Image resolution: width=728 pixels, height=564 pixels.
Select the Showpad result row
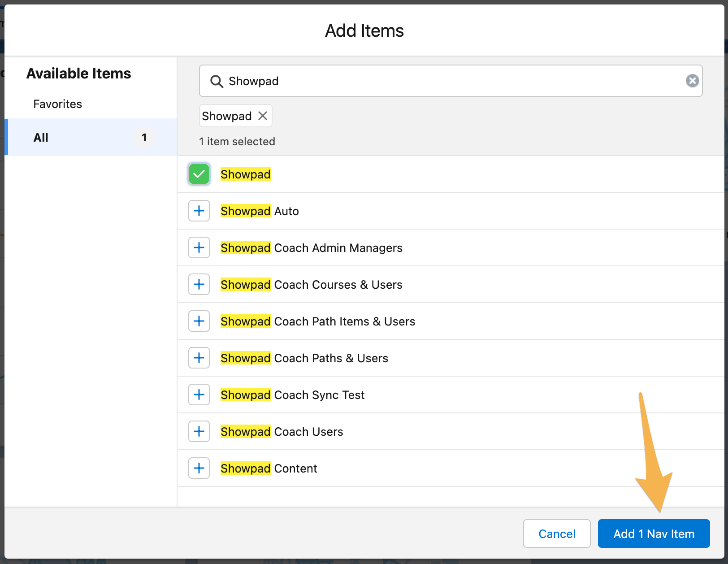(245, 174)
